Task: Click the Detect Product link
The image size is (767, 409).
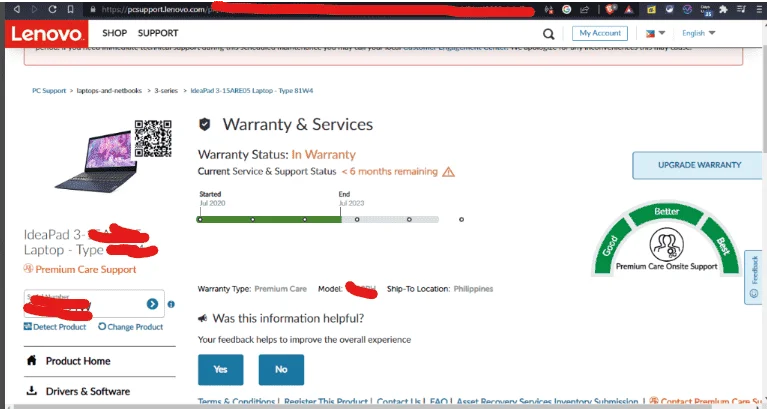Action: coord(55,327)
